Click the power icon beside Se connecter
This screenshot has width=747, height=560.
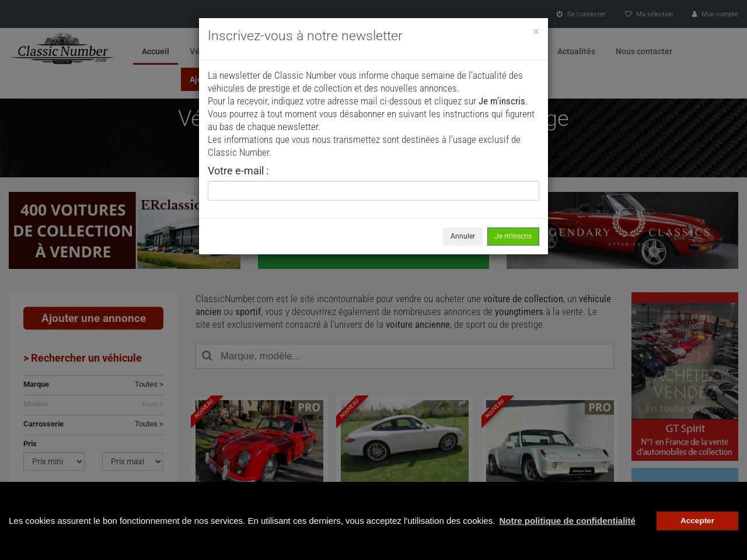[x=560, y=14]
